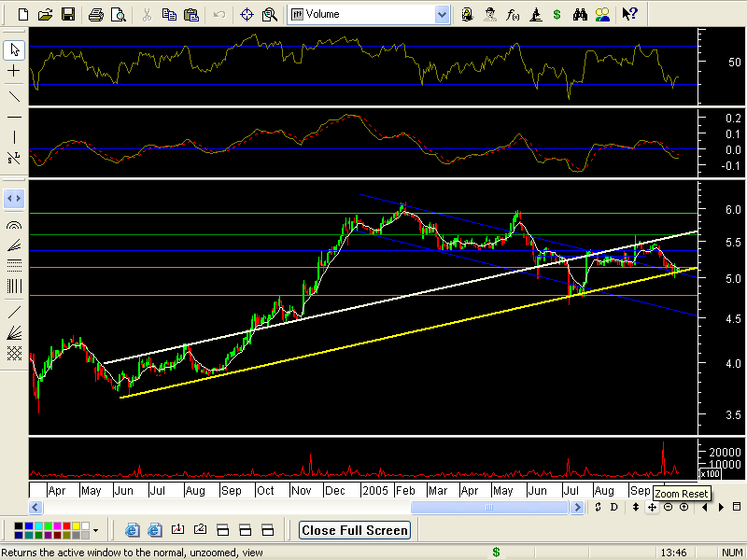Click the Close Full Screen button
The width and height of the screenshot is (747, 560).
pyautogui.click(x=355, y=530)
